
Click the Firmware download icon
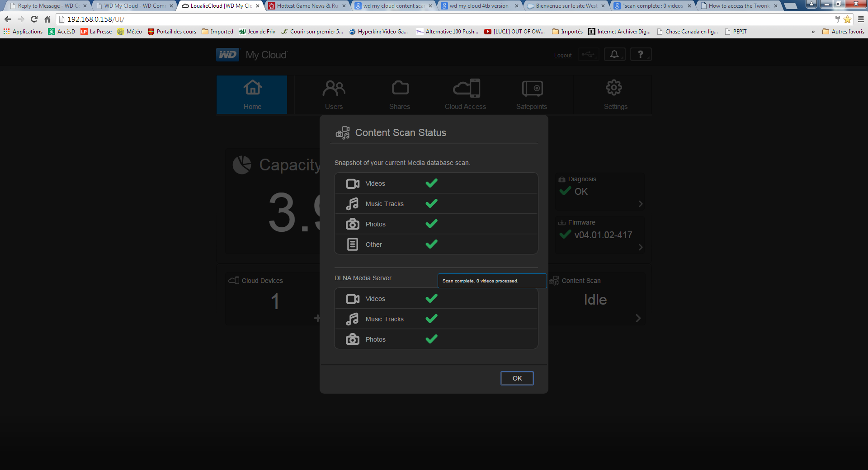point(562,222)
